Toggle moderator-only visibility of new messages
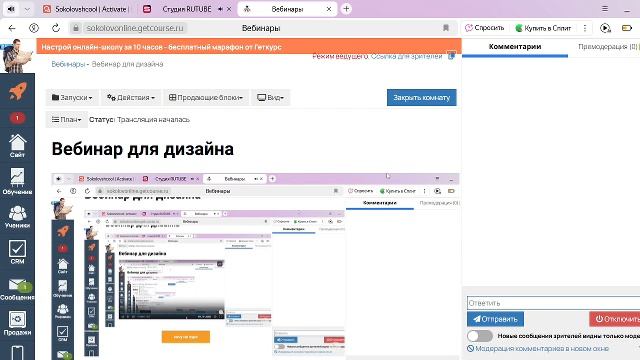 coord(480,336)
